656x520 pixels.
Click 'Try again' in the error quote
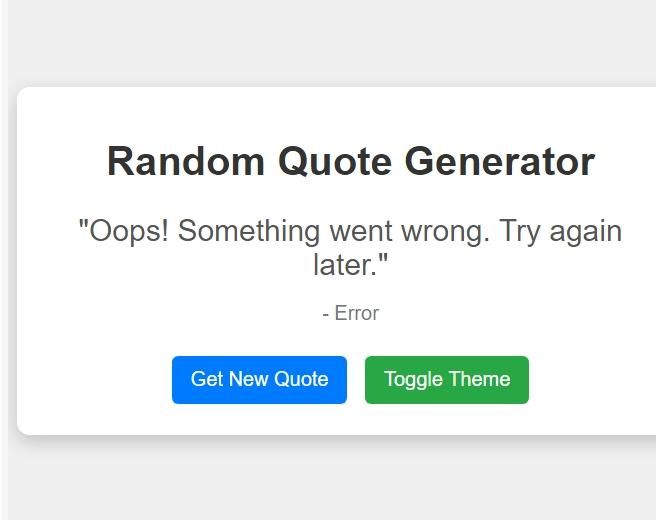(x=561, y=232)
